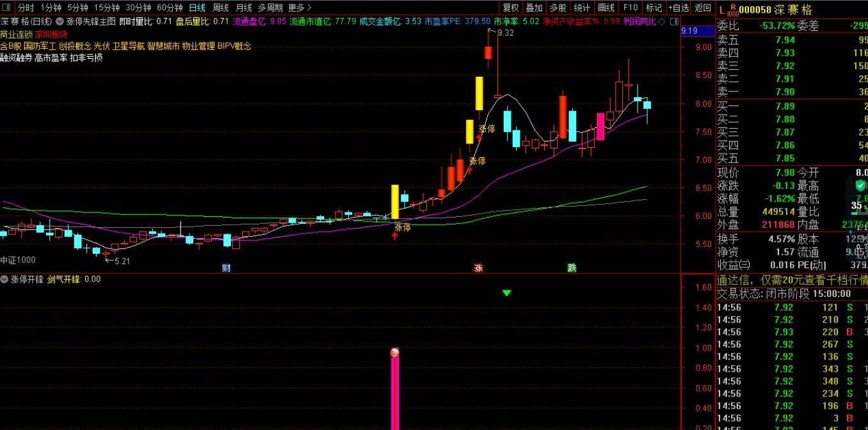Add stock via +自选 button

(679, 8)
